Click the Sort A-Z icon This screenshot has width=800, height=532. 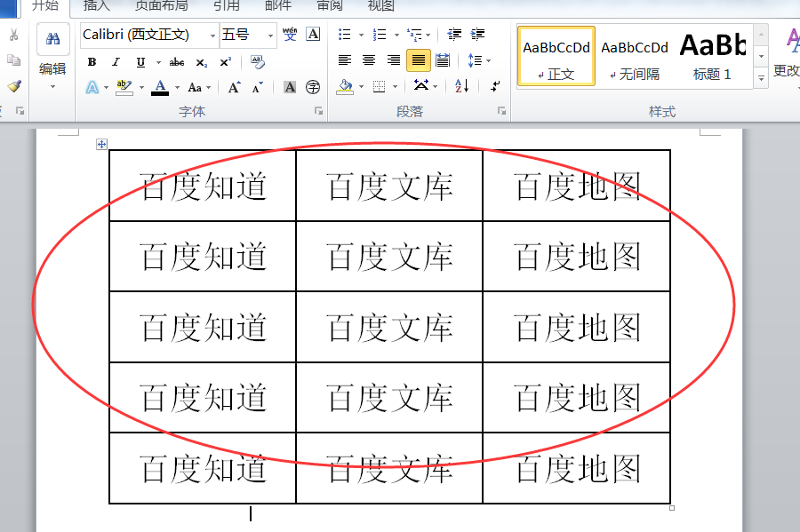point(461,86)
